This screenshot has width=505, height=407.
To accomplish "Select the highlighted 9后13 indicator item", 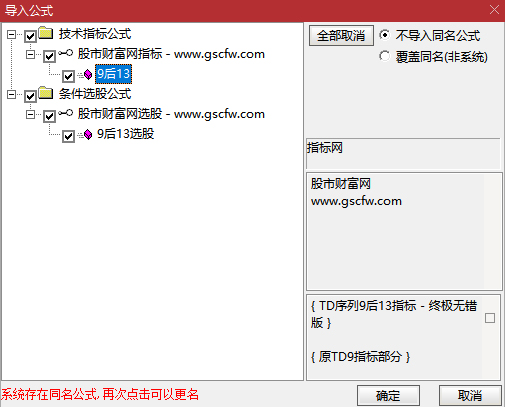I will click(113, 74).
